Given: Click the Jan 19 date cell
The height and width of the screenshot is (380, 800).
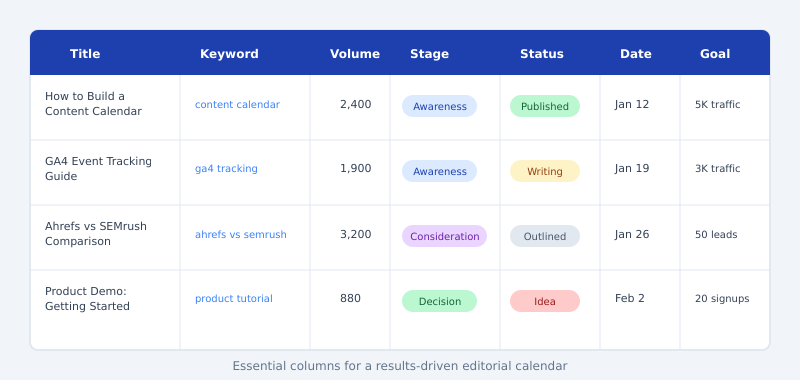Looking at the screenshot, I should pyautogui.click(x=632, y=169).
